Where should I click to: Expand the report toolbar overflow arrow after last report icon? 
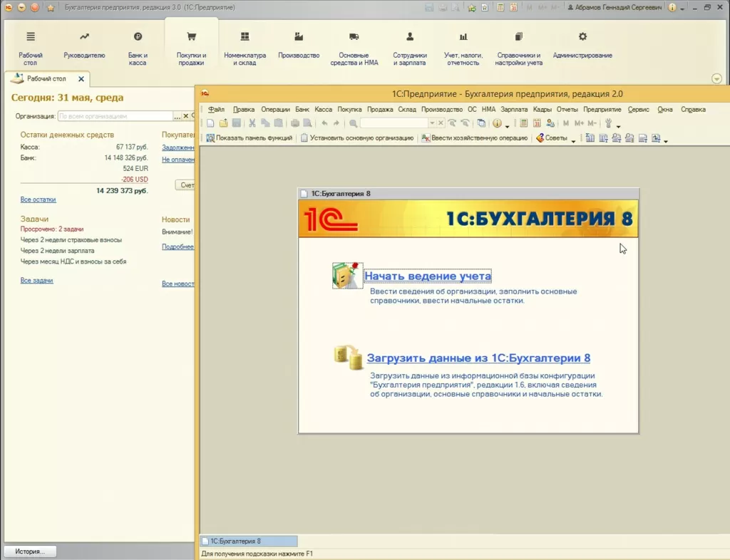click(666, 140)
